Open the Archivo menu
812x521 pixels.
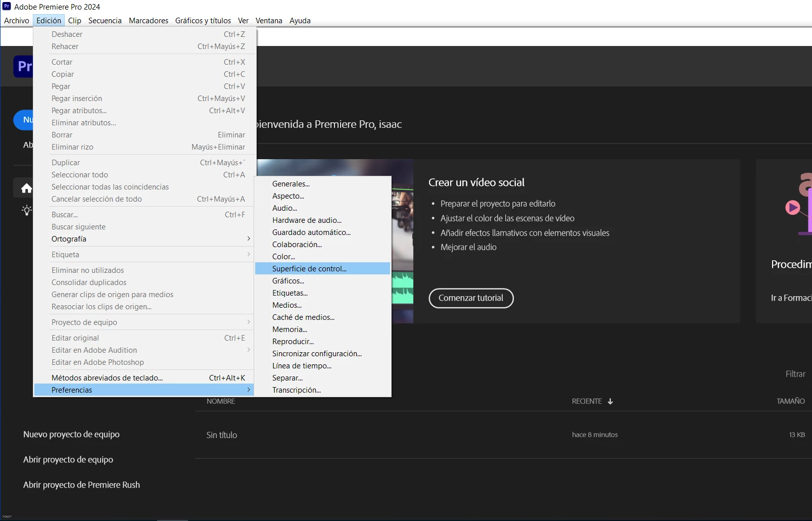coord(17,21)
